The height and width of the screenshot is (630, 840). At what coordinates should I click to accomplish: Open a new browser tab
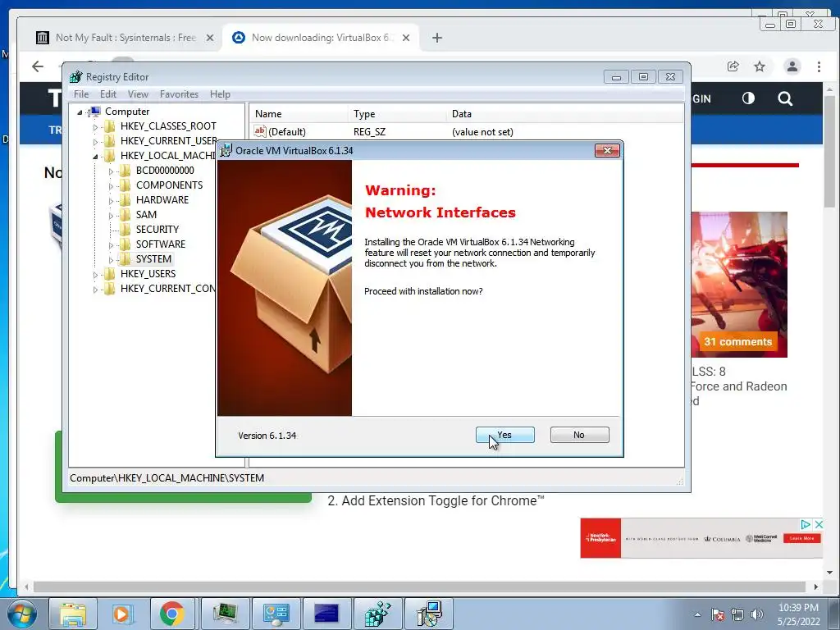pyautogui.click(x=437, y=38)
